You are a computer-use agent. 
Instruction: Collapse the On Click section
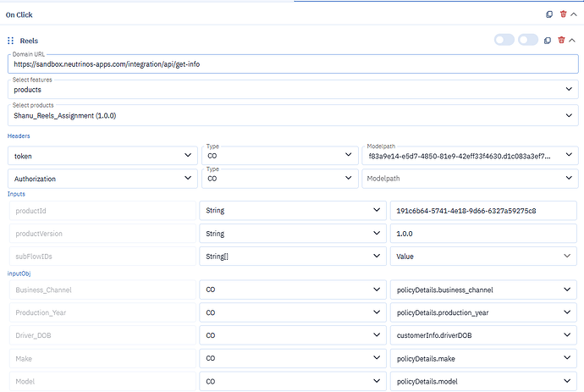574,14
